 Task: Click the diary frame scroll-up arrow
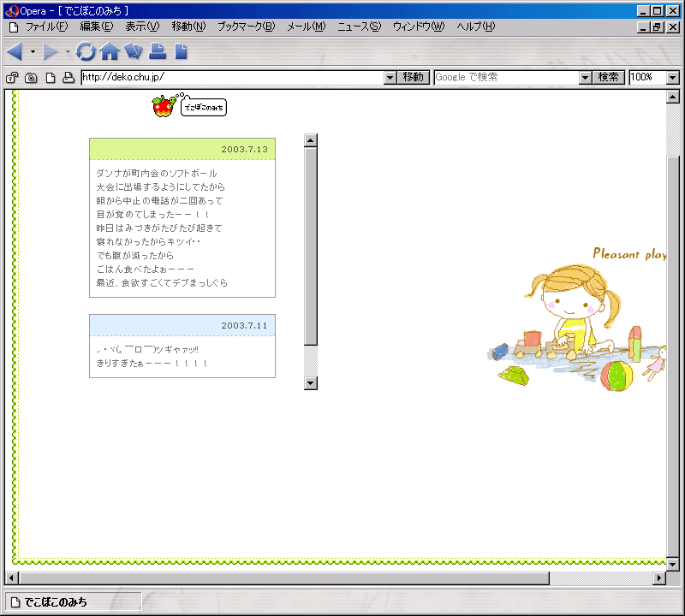pos(311,140)
